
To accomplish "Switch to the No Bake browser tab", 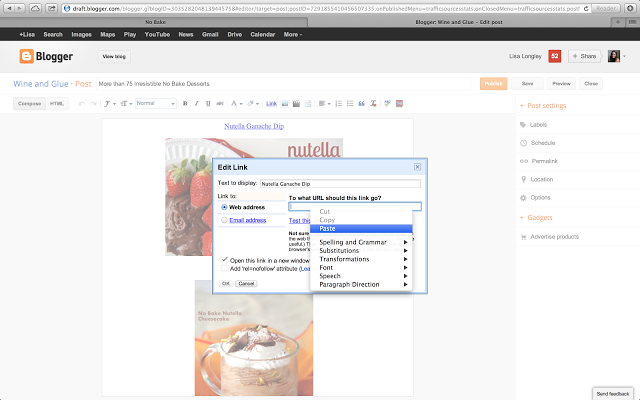I will coord(155,22).
